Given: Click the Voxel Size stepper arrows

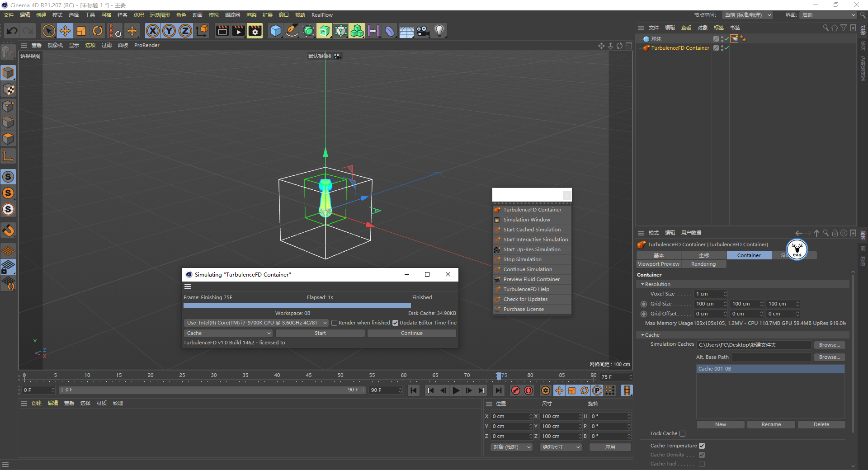Looking at the screenshot, I should (x=725, y=294).
